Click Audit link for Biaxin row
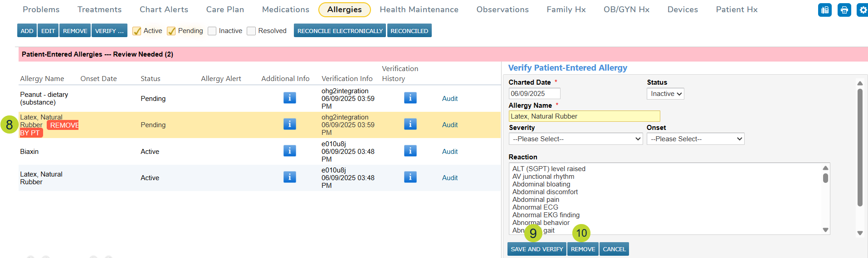Screen dimensions: 868x258 pyautogui.click(x=449, y=152)
